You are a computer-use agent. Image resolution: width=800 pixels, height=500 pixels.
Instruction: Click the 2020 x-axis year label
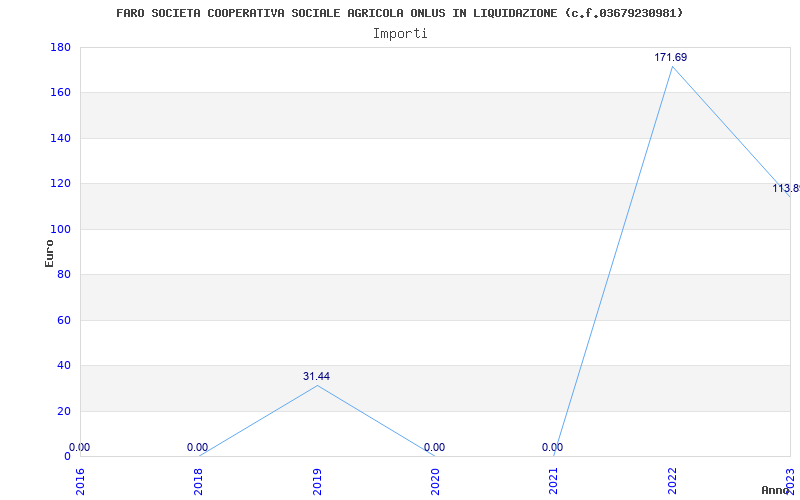435,480
